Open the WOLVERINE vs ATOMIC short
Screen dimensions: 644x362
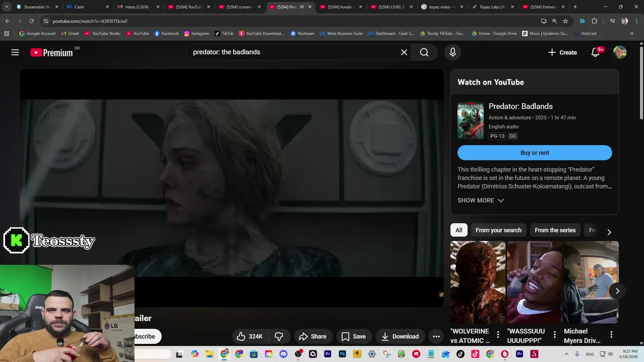[477, 282]
